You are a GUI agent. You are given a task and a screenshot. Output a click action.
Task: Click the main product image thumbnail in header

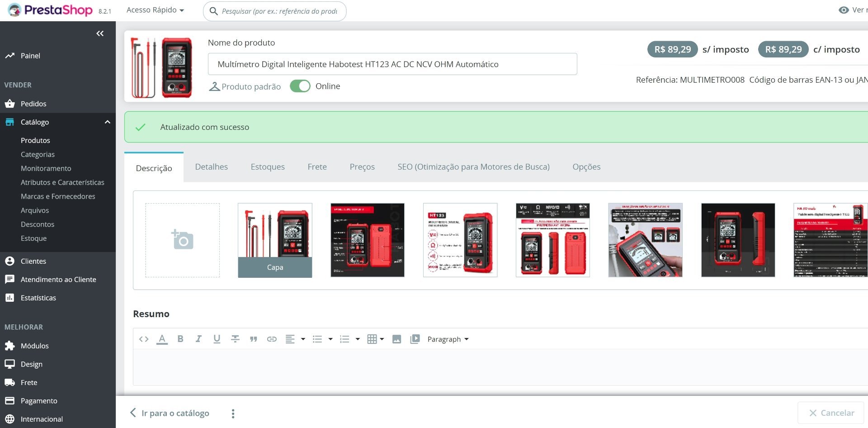[x=161, y=67]
